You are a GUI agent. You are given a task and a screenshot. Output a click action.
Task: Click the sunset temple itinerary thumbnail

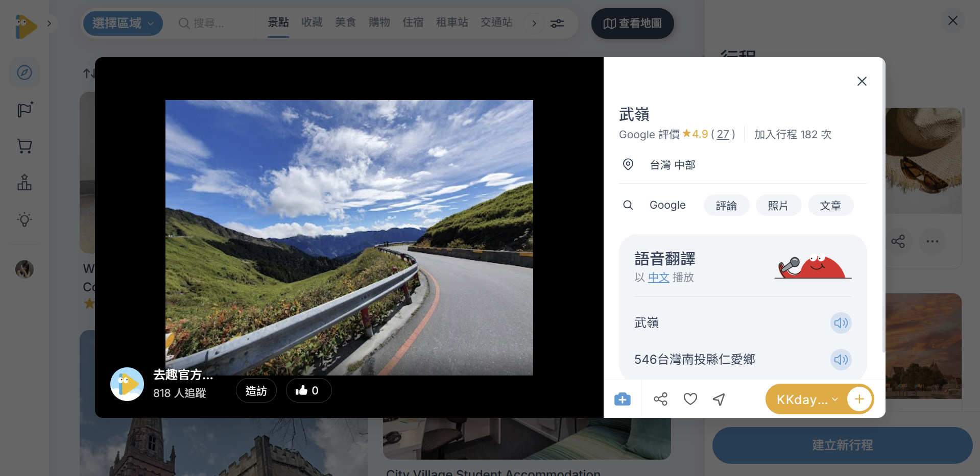[923, 346]
